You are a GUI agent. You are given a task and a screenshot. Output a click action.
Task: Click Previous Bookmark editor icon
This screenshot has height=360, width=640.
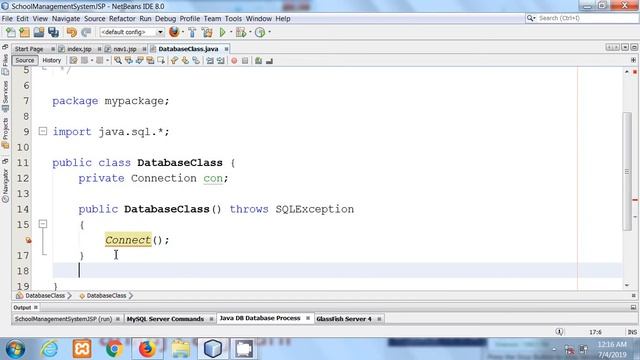175,61
